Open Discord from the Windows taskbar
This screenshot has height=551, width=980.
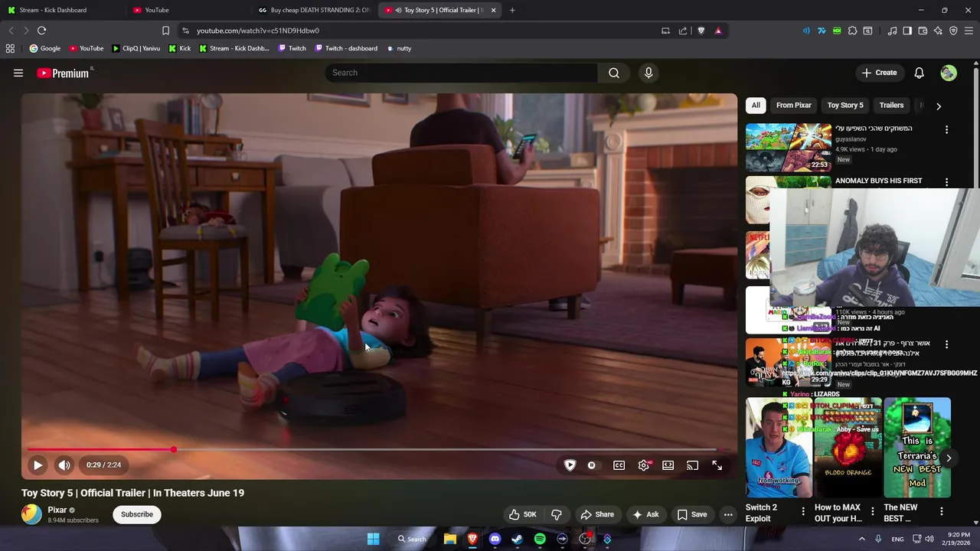pos(495,539)
